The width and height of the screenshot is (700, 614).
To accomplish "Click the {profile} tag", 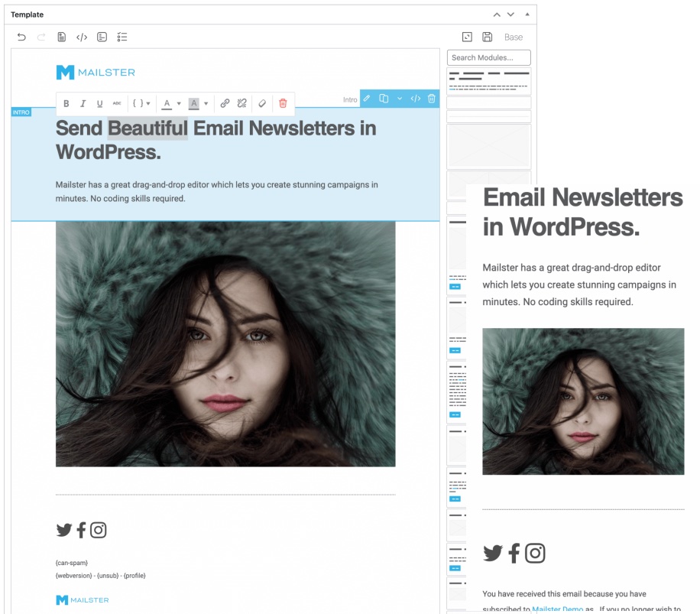I will [x=134, y=576].
